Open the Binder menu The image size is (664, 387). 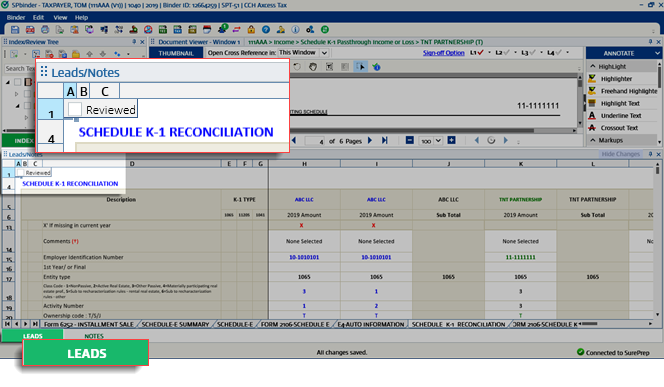(16, 17)
